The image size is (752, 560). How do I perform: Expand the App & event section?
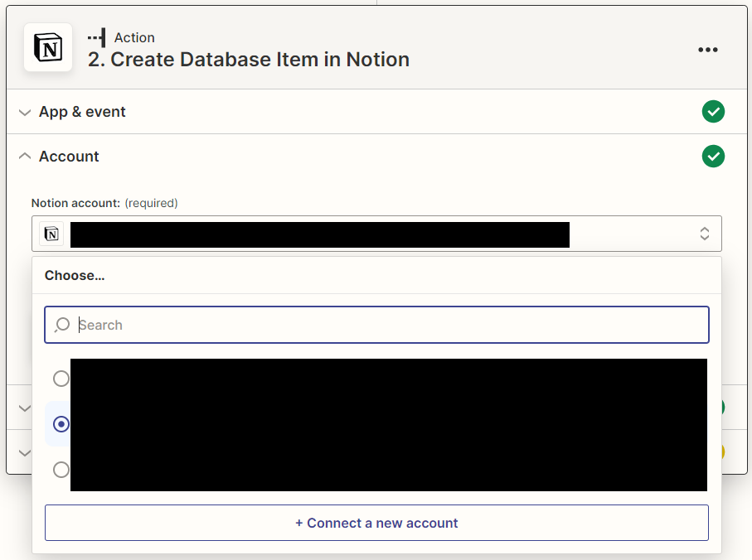(x=25, y=113)
